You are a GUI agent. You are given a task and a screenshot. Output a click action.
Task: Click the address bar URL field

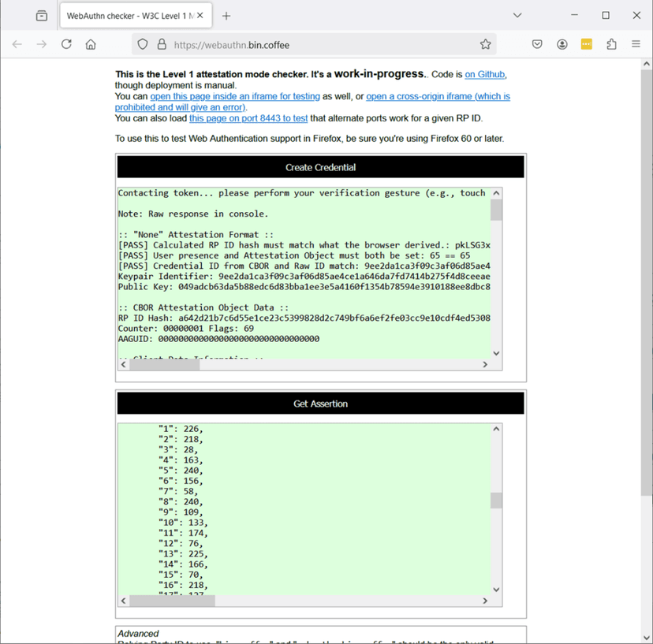pos(315,45)
